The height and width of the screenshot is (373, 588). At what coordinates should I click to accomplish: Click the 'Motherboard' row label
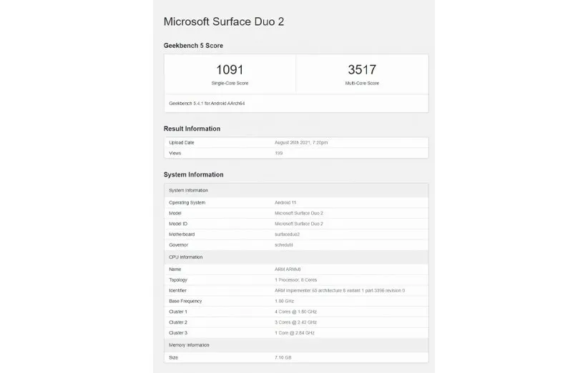tap(182, 234)
